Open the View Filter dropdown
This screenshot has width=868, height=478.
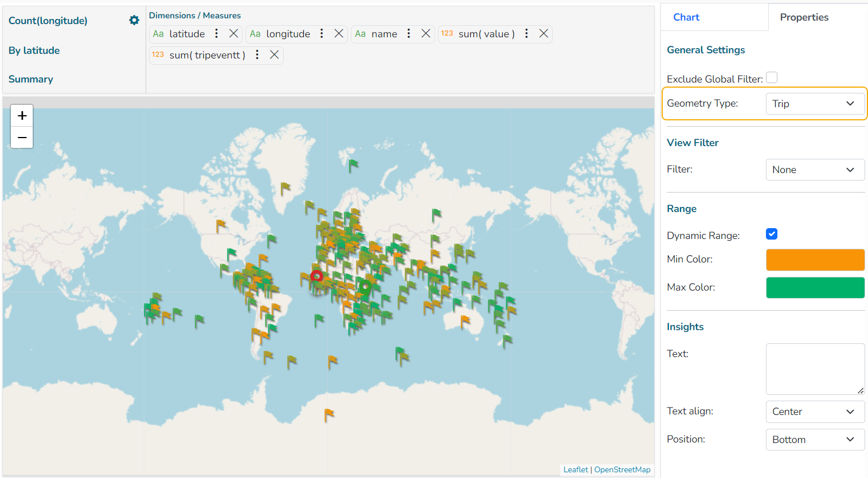815,170
